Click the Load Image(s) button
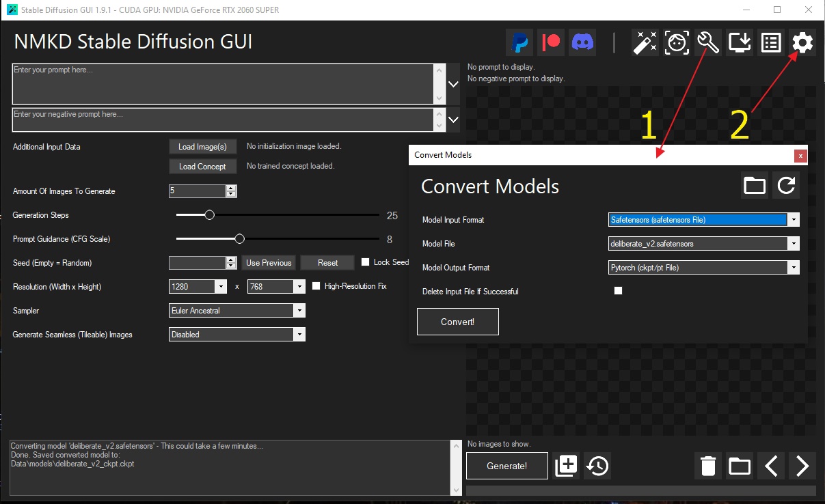The image size is (825, 504). pyautogui.click(x=202, y=147)
